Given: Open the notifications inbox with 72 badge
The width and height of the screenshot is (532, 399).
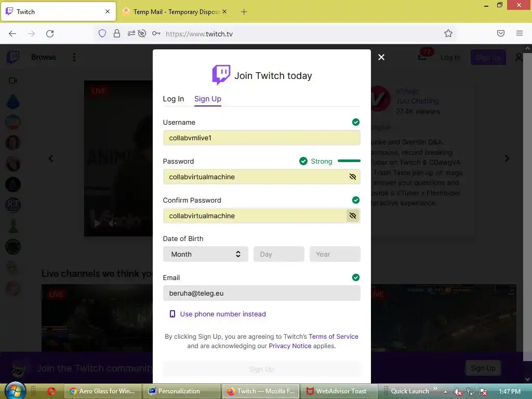Looking at the screenshot, I should 422,56.
